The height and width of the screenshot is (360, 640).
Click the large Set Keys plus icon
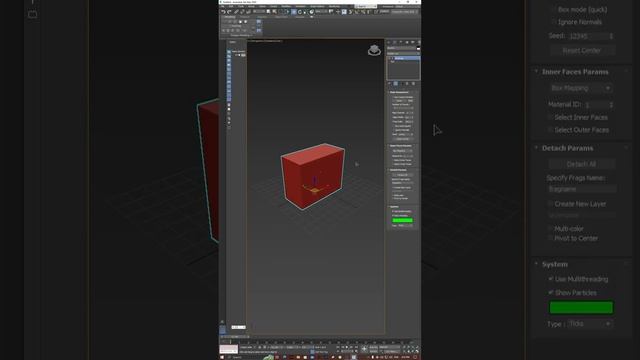pos(364,349)
